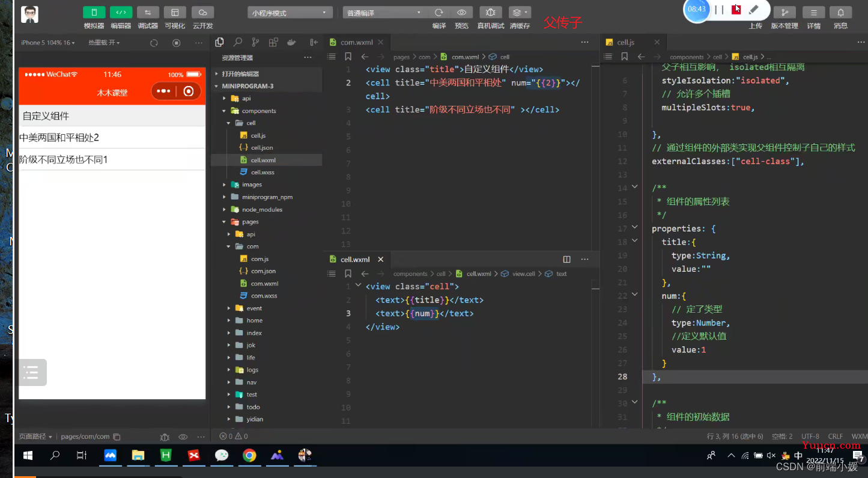Open the 普通编译 compile mode dropdown
The width and height of the screenshot is (868, 478).
coord(384,13)
